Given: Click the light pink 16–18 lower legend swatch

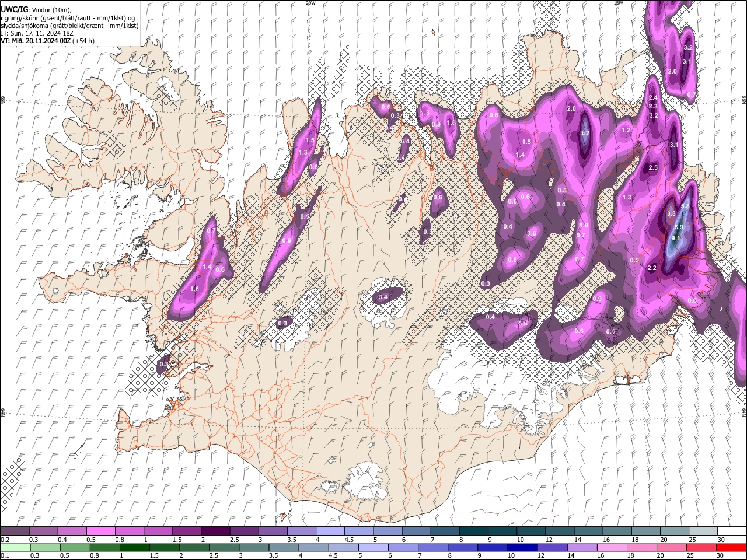Looking at the screenshot, I should (612, 547).
